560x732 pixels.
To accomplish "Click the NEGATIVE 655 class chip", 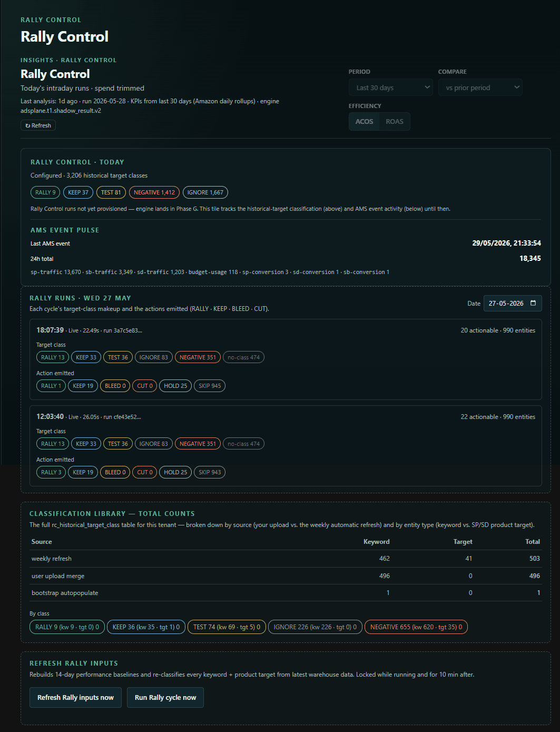I will coord(416,627).
